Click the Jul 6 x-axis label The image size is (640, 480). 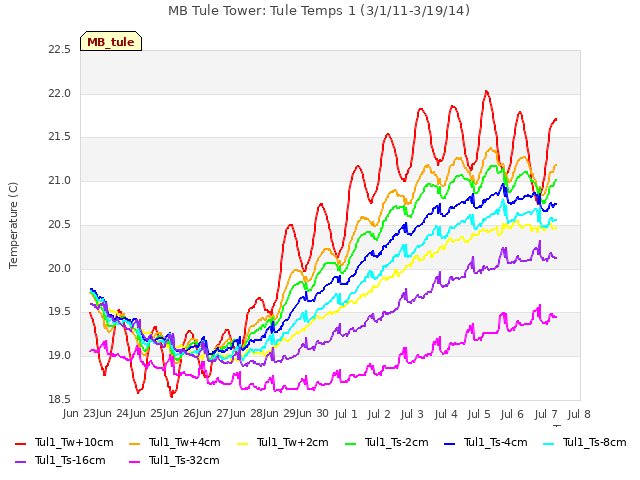tap(512, 414)
